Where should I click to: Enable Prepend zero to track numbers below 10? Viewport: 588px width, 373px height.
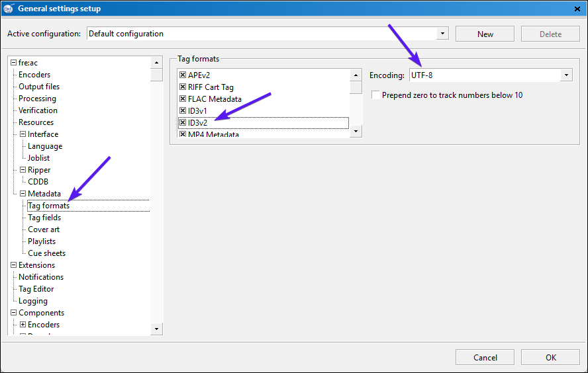click(375, 95)
